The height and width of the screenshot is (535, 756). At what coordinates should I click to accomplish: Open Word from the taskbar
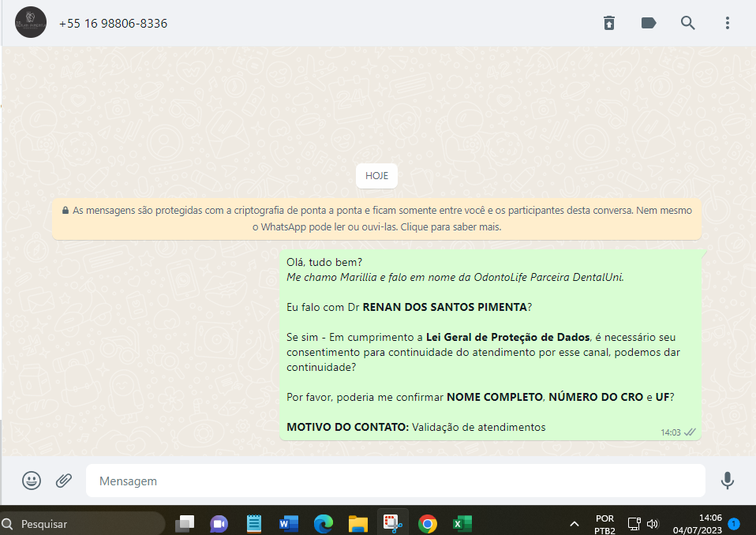pyautogui.click(x=288, y=523)
